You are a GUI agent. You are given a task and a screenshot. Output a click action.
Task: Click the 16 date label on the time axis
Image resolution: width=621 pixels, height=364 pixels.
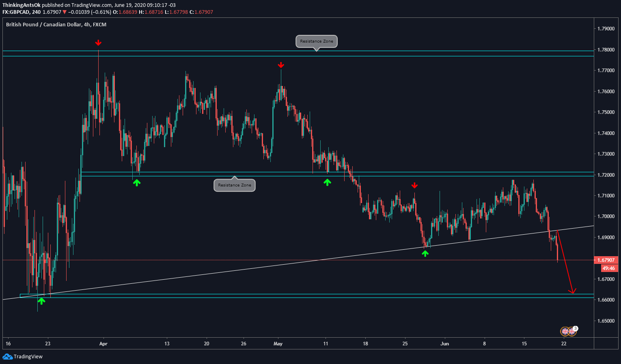pyautogui.click(x=9, y=344)
